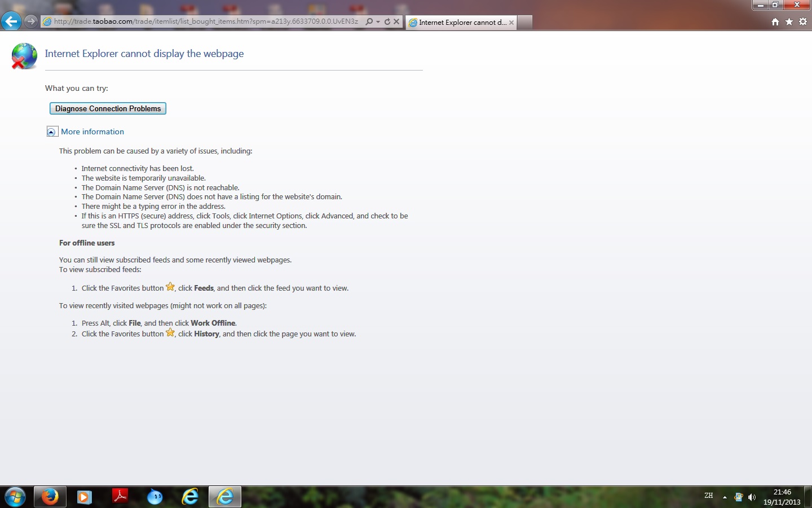
Task: Click the ZH language indicator in the tray
Action: tap(709, 496)
